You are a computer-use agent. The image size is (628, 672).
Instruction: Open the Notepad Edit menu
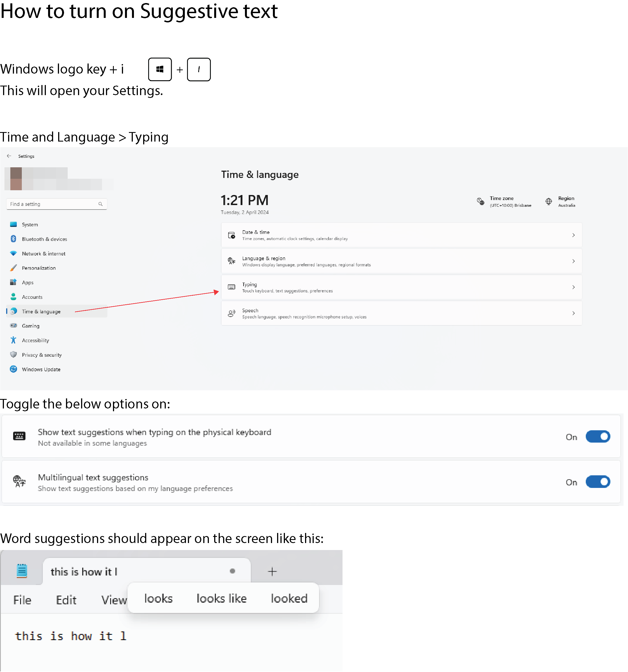(x=66, y=600)
